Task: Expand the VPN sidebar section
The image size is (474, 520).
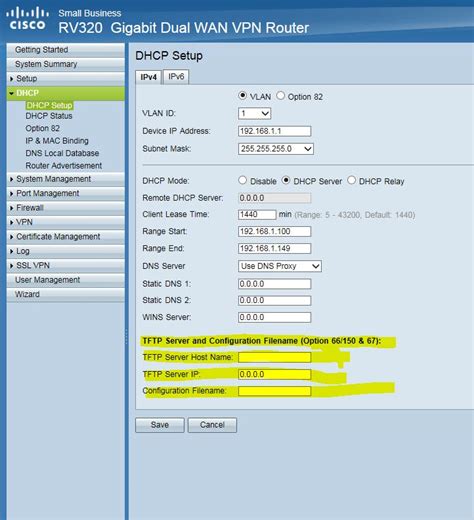Action: [x=66, y=222]
